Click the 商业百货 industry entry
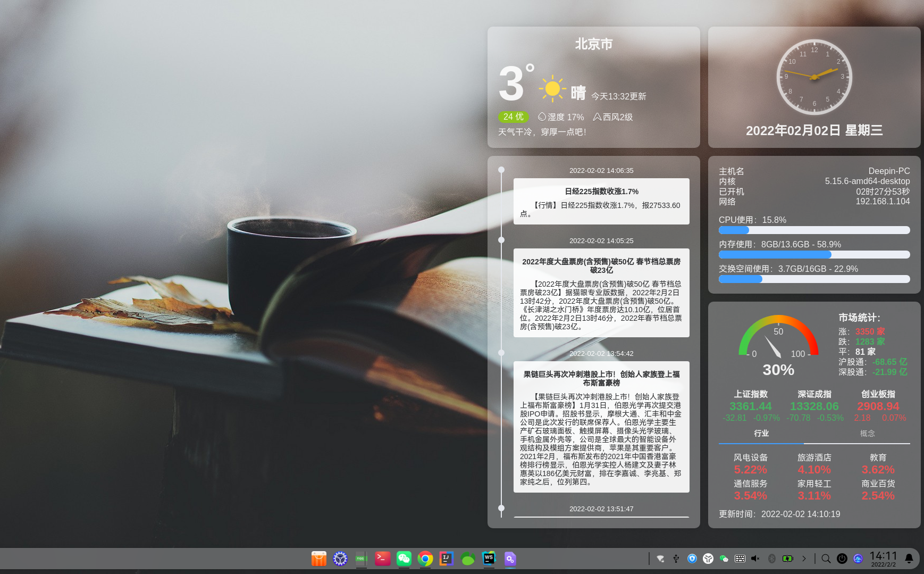 878,490
